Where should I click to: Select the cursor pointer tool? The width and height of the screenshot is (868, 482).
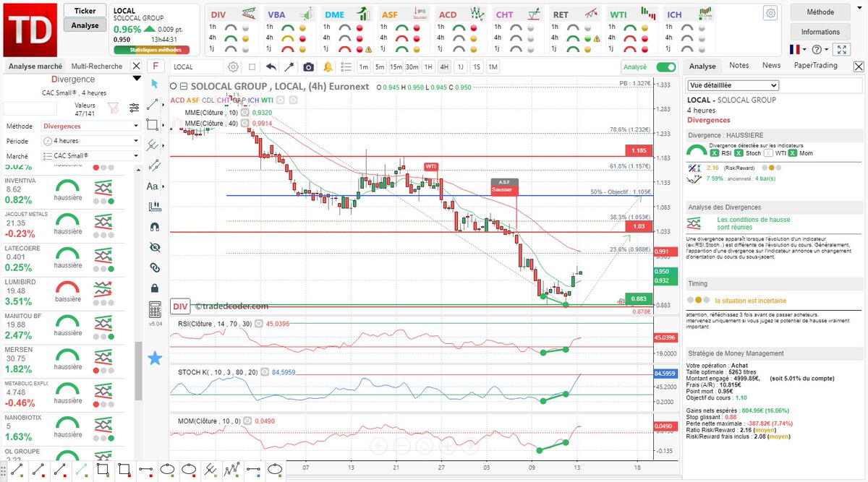(x=153, y=84)
